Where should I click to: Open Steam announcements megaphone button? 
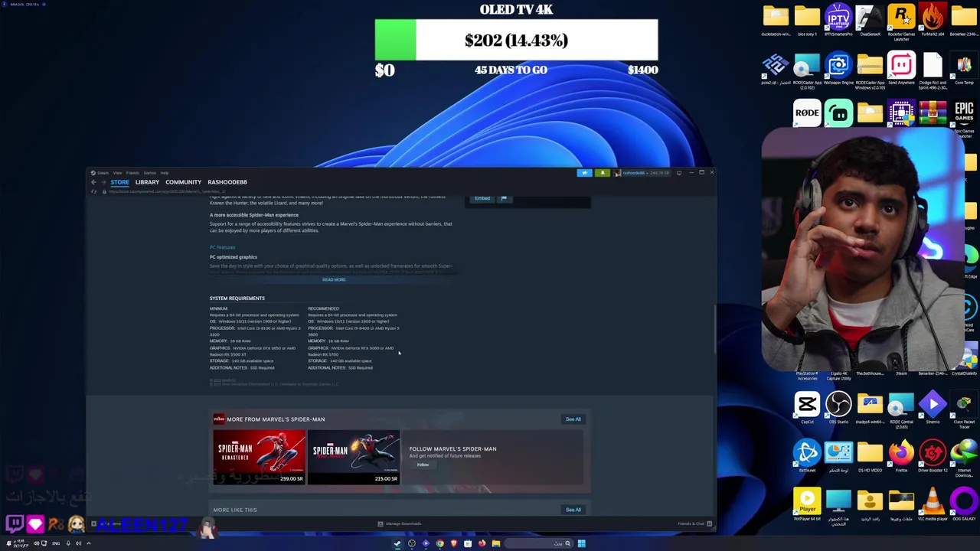pyautogui.click(x=584, y=173)
